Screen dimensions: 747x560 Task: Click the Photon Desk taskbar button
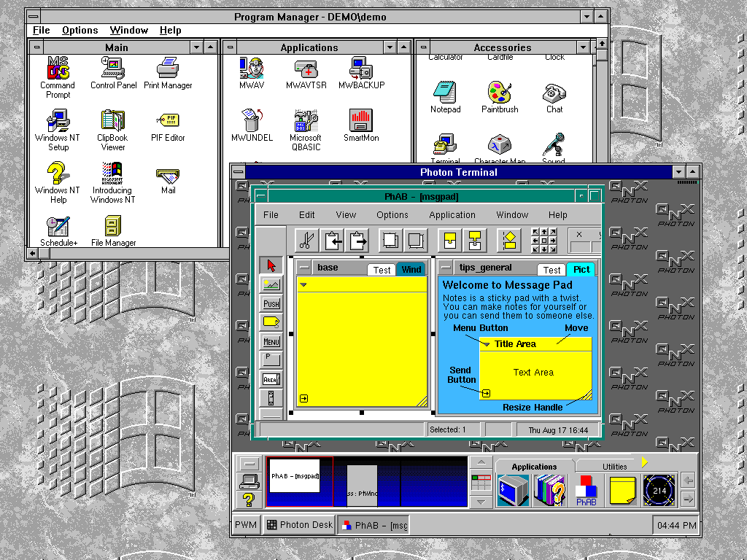(299, 524)
